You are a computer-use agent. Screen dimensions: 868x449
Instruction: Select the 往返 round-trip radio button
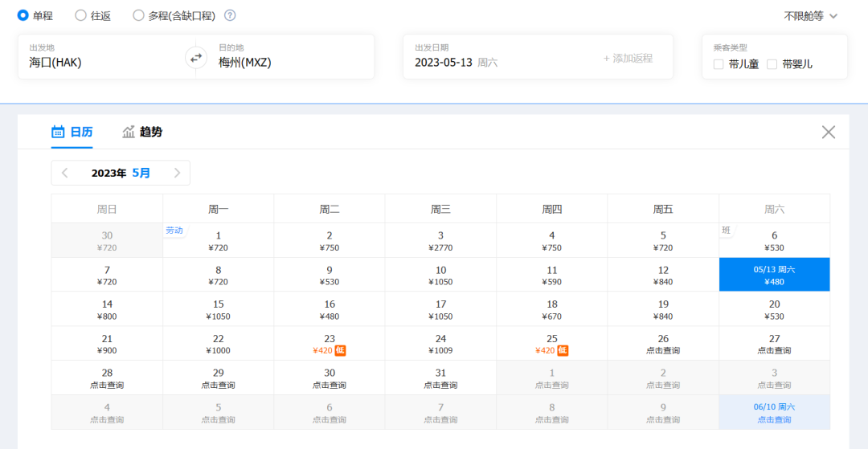(80, 15)
